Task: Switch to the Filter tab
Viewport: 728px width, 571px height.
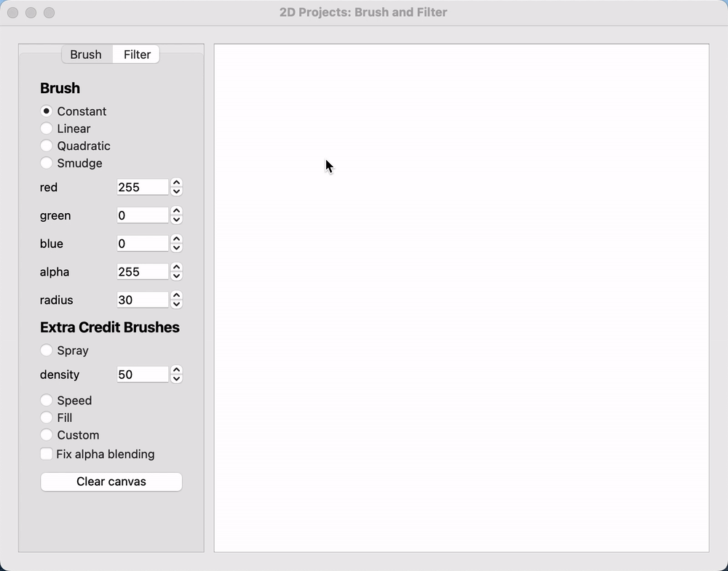Action: pyautogui.click(x=137, y=55)
